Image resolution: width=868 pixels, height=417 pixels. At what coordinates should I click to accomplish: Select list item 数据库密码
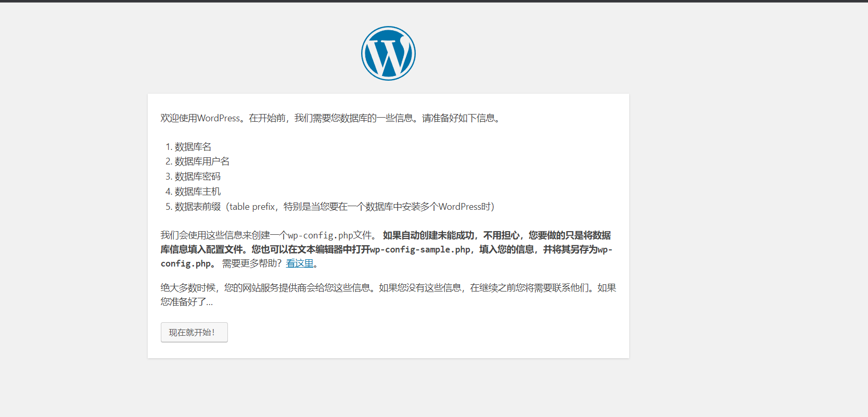point(198,176)
